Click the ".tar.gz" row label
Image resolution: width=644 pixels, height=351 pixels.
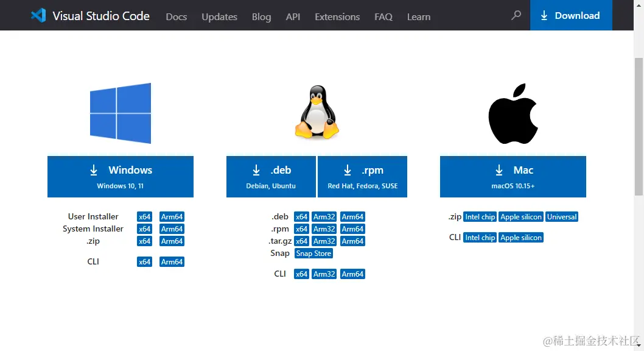280,241
